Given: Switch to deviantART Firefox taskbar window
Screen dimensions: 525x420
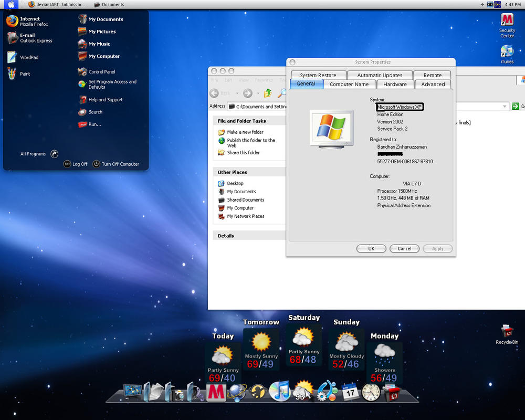Looking at the screenshot, I should click(57, 4).
